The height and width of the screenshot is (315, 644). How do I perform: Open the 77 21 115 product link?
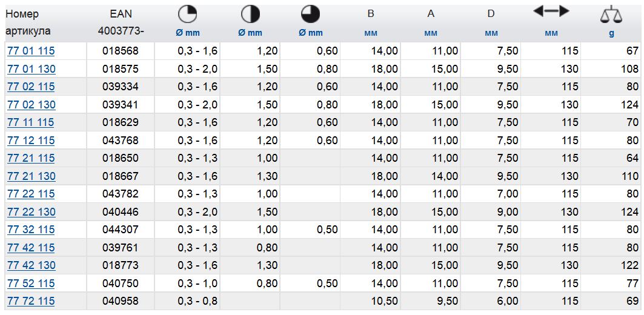pyautogui.click(x=30, y=158)
